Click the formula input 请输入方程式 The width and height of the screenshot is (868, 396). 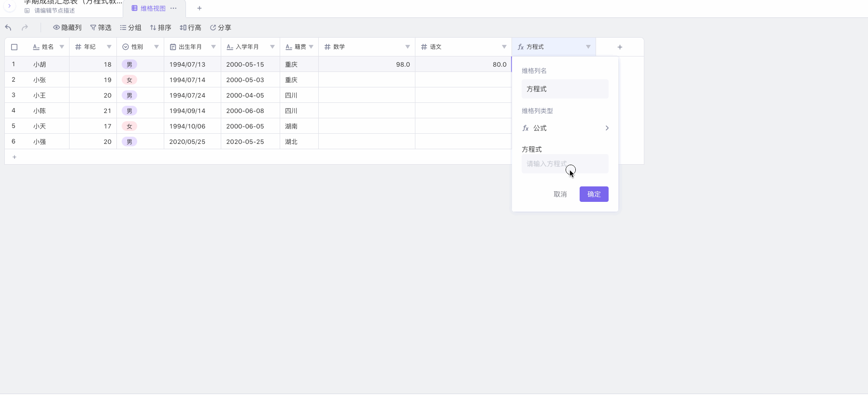[565, 164]
